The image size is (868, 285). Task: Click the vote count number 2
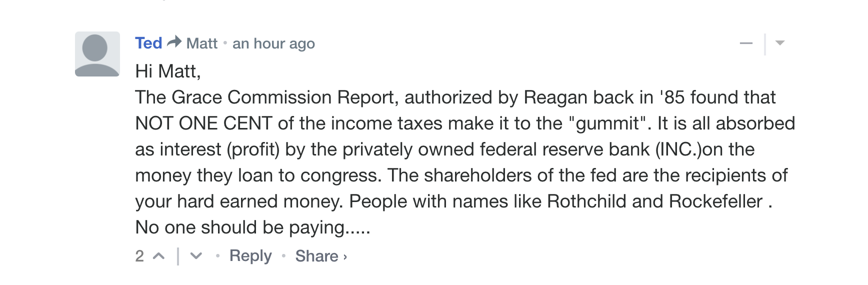pyautogui.click(x=139, y=256)
